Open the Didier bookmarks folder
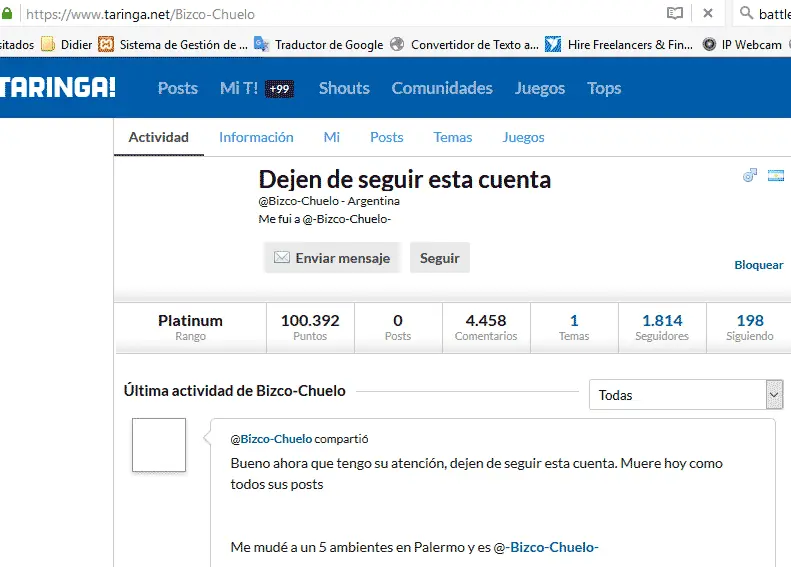The image size is (791, 567). pyautogui.click(x=66, y=44)
